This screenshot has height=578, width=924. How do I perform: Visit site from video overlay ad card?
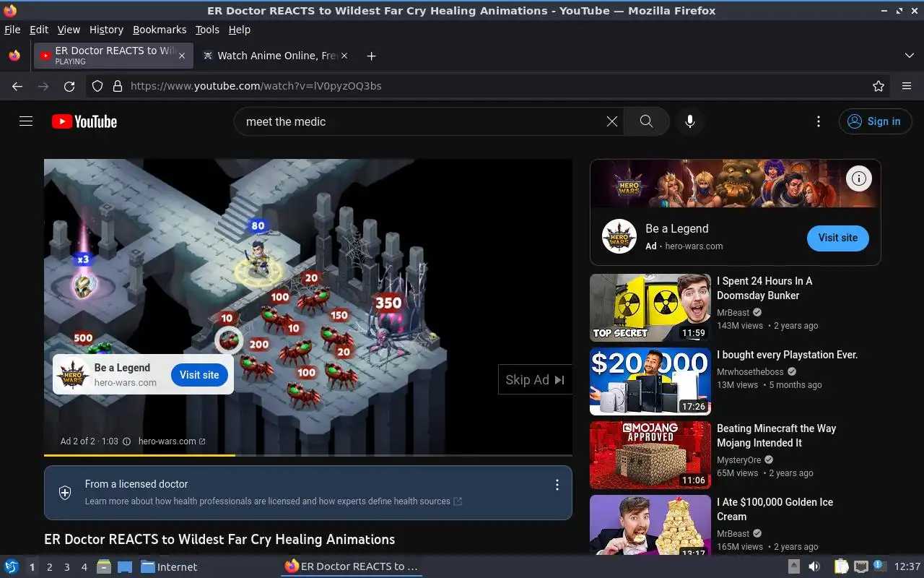point(199,375)
